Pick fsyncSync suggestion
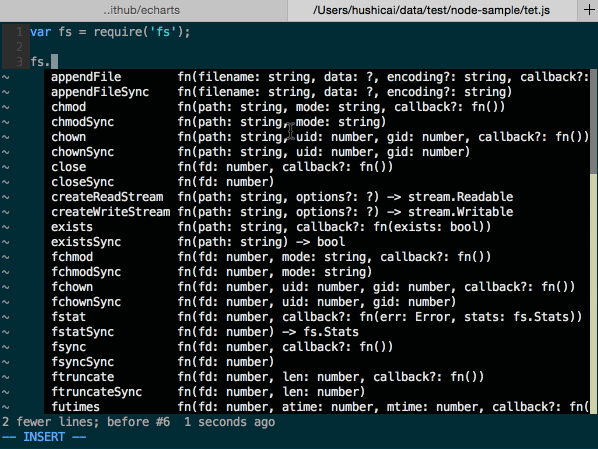 tap(317, 362)
